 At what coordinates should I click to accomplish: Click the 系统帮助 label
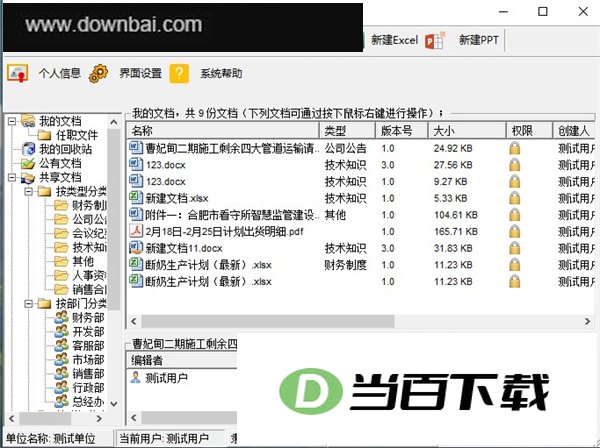221,73
